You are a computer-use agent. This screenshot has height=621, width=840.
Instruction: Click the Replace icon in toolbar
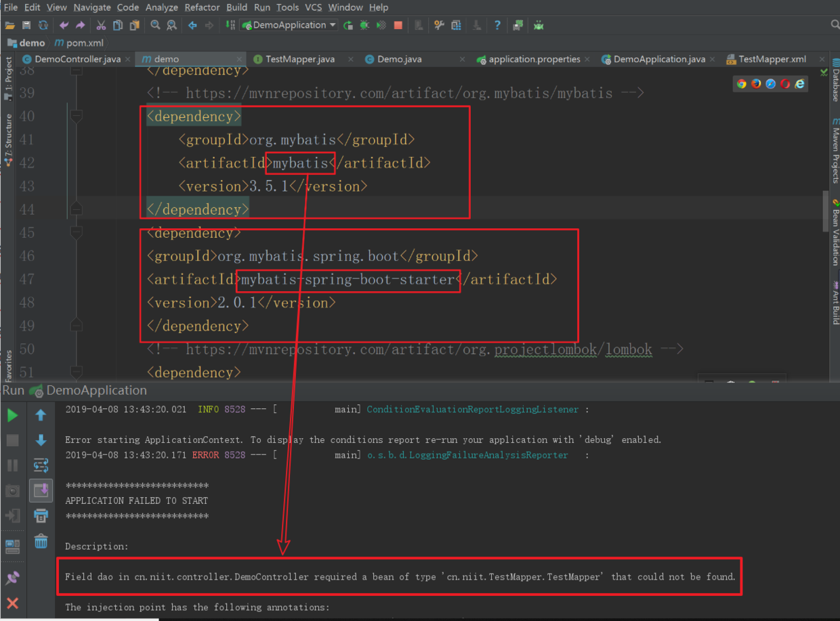(x=172, y=26)
